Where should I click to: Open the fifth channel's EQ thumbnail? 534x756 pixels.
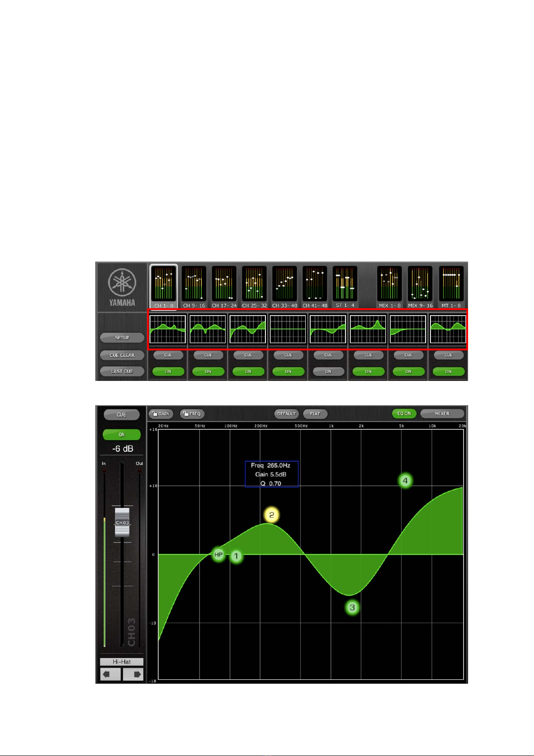328,329
